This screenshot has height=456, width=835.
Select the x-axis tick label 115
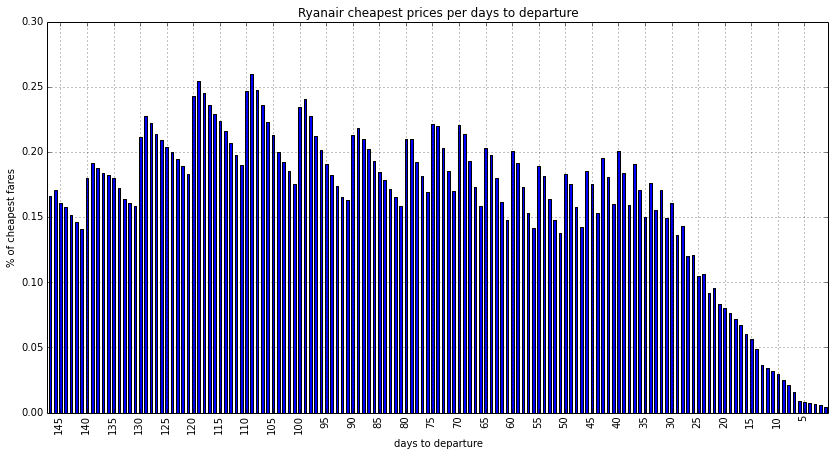click(x=218, y=426)
